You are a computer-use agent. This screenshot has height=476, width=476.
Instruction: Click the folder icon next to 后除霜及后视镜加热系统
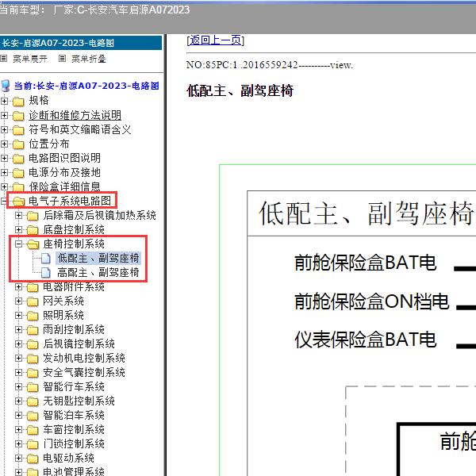coord(33,216)
